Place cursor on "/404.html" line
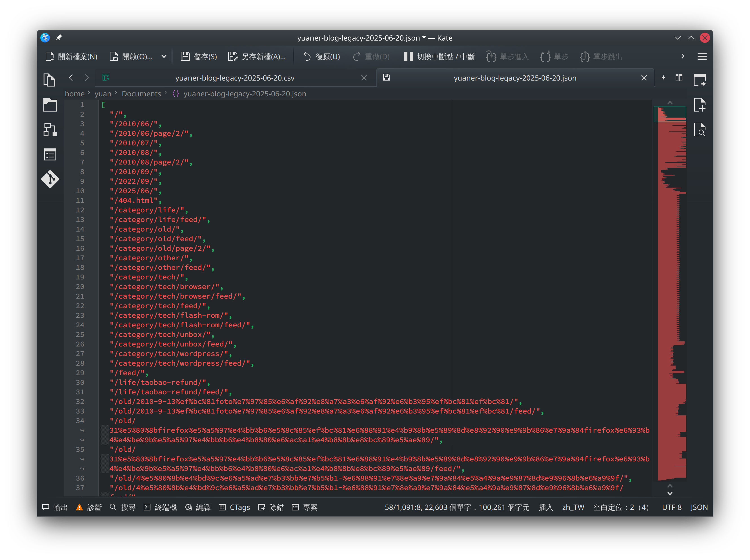750x560 pixels. pos(136,200)
